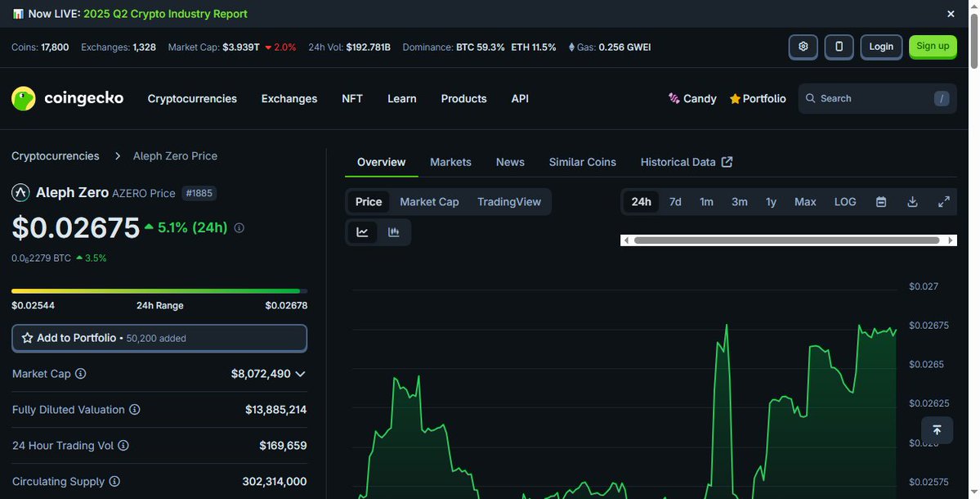Click 24 Hour Trading Vol info icon
Viewport: 980px width, 499px height.
(x=123, y=445)
